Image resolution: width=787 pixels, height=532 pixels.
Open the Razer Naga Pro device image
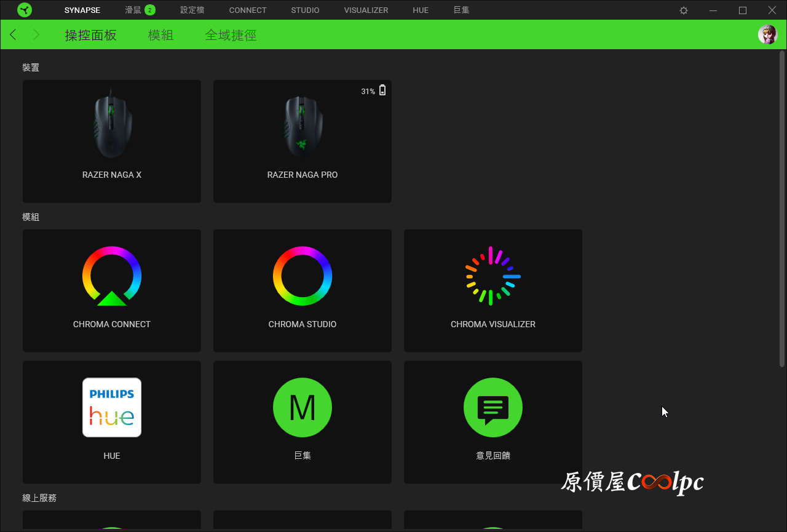pyautogui.click(x=303, y=126)
